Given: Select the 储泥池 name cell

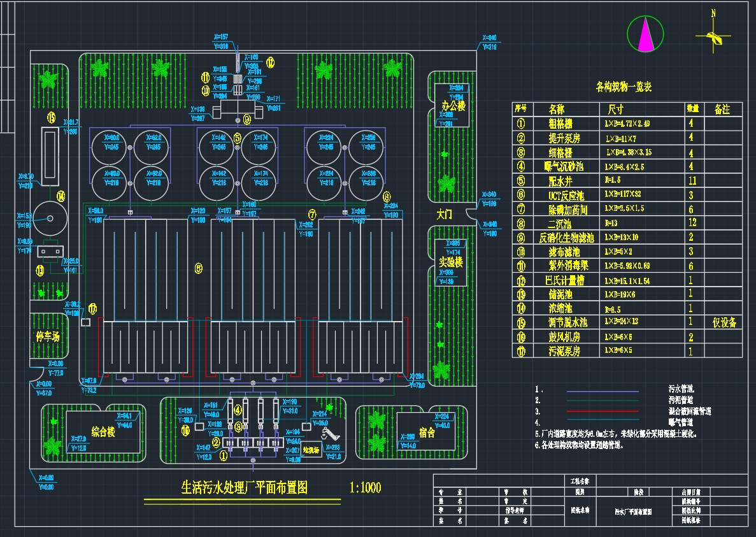Looking at the screenshot, I should (x=560, y=294).
